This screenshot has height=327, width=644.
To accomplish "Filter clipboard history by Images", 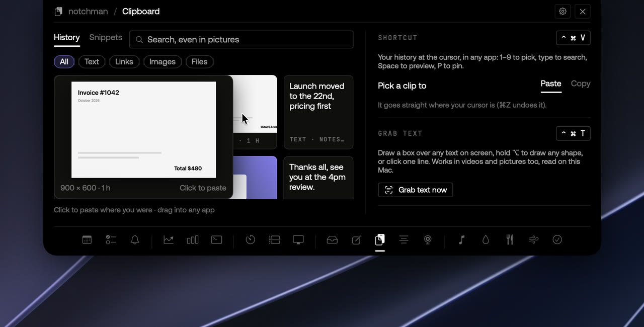I will click(x=163, y=62).
